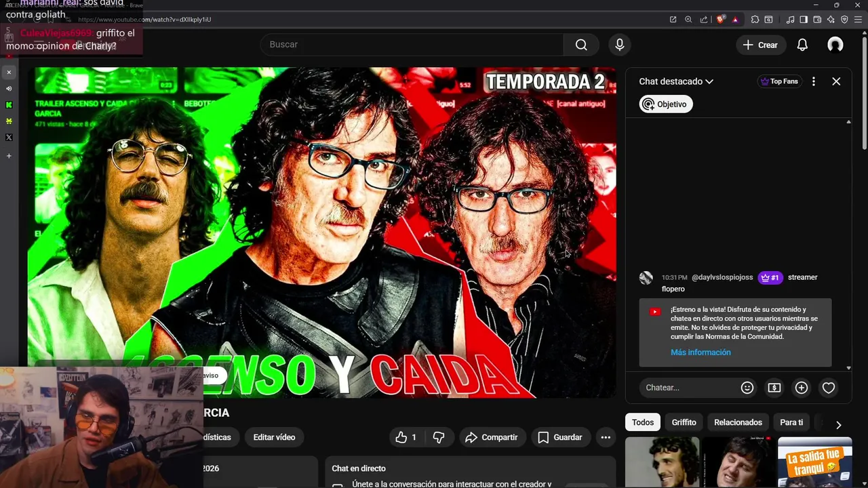Viewport: 868px width, 488px height.
Task: Open first recommended video thumbnail
Action: coord(662,462)
